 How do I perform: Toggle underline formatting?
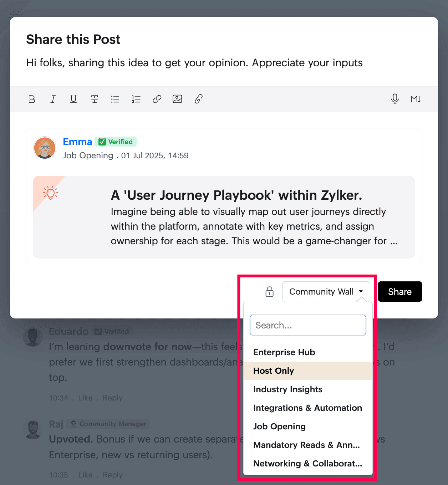73,99
